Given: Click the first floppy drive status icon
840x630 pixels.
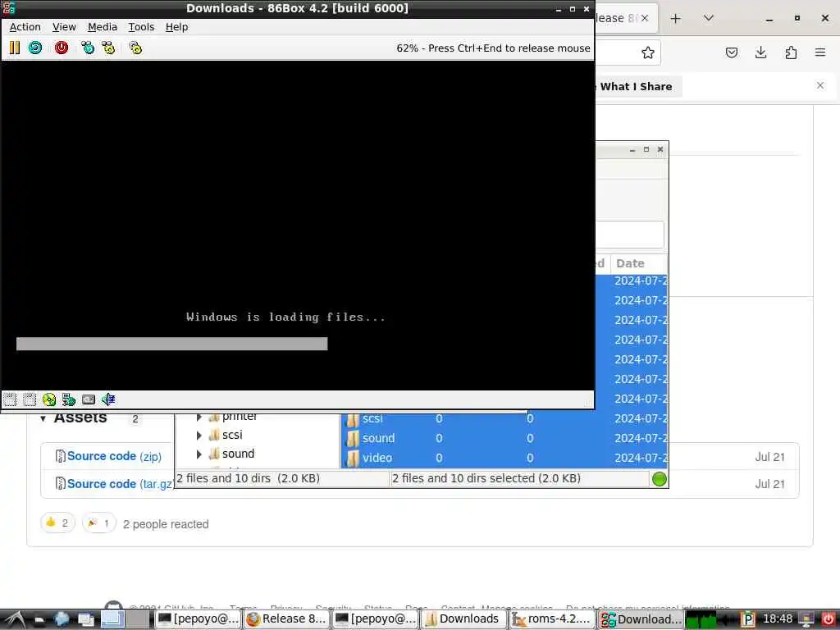Looking at the screenshot, I should click(x=10, y=399).
